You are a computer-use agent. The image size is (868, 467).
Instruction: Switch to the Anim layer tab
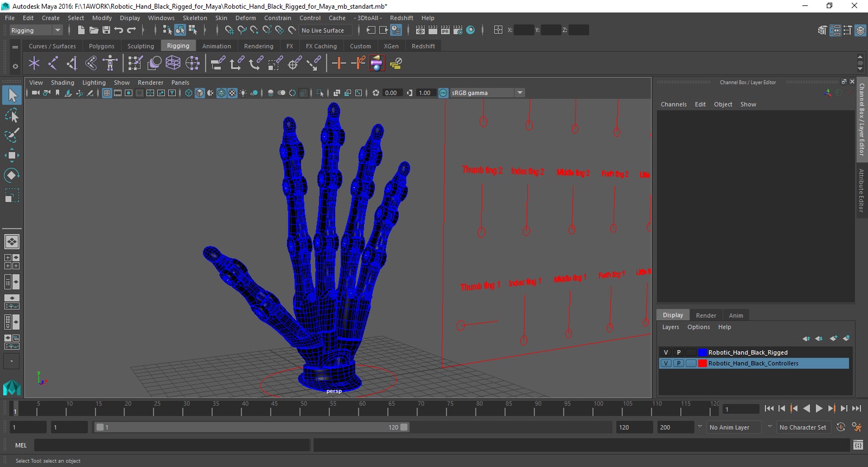click(736, 315)
